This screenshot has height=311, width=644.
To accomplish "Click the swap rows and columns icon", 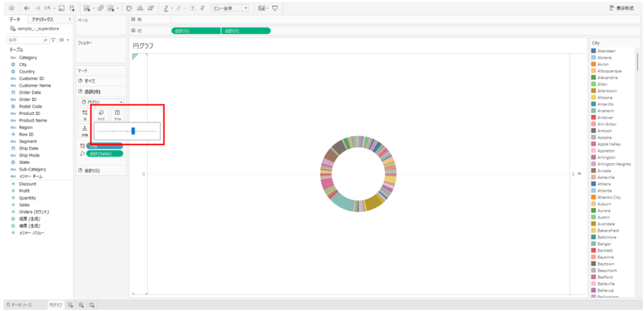I will (129, 8).
